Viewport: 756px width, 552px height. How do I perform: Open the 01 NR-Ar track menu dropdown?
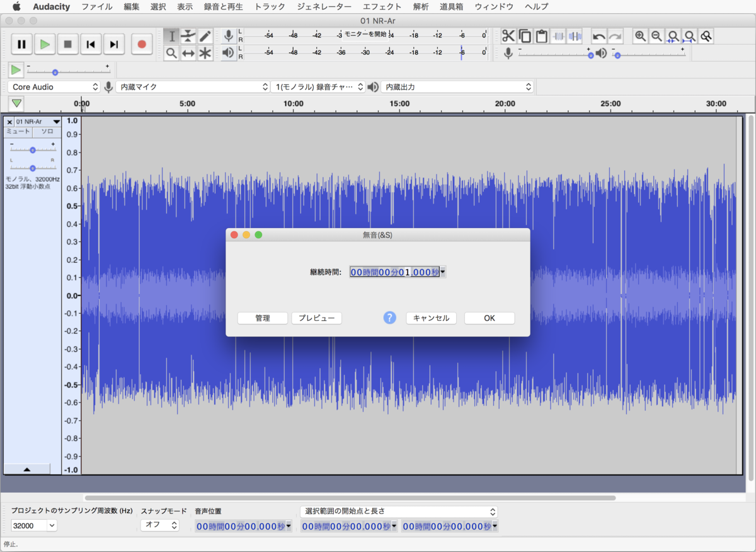click(x=38, y=121)
